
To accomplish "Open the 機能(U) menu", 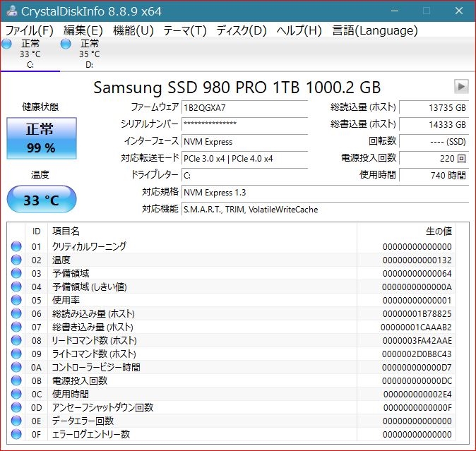I will click(133, 30).
